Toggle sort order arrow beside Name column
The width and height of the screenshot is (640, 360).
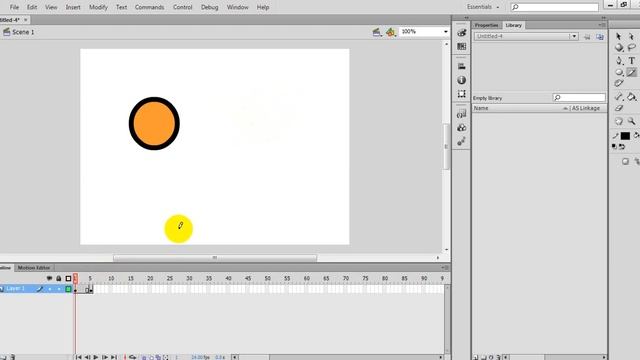(x=565, y=108)
